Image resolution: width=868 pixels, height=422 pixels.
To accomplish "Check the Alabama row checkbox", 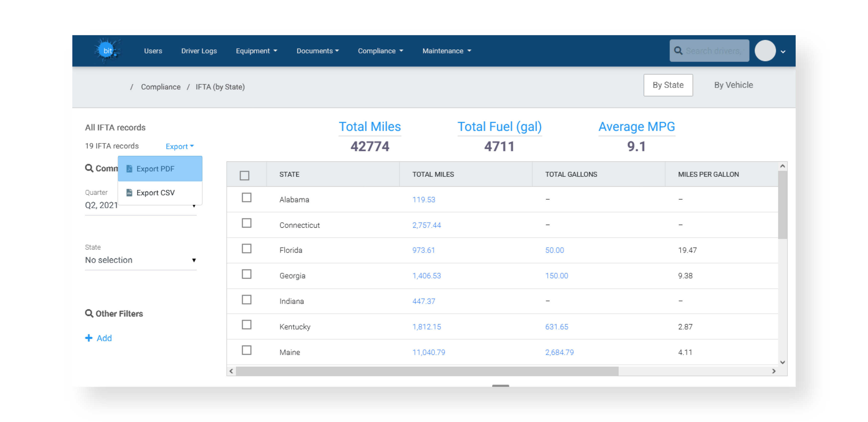I will (246, 198).
